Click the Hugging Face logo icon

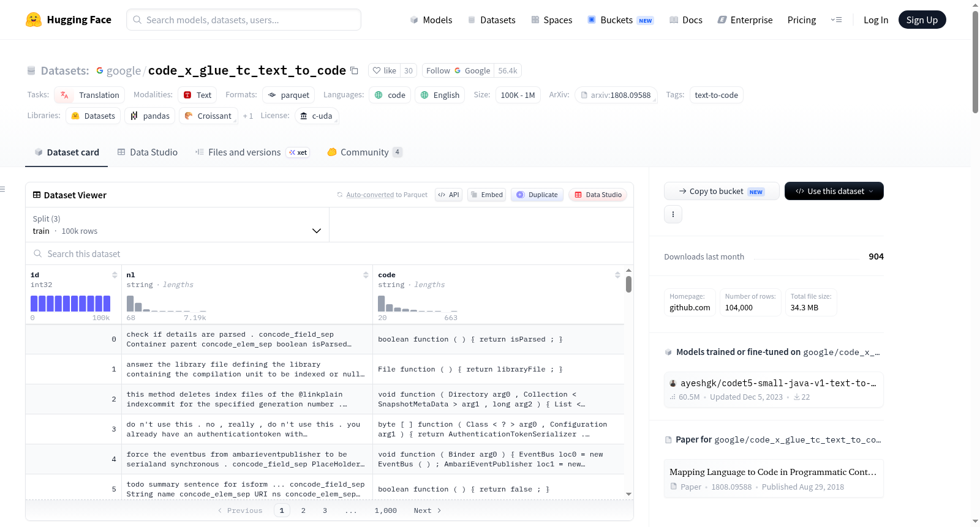(34, 20)
